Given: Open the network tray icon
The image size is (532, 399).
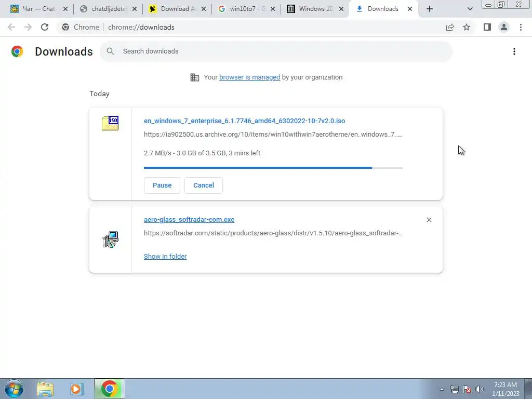Looking at the screenshot, I should pyautogui.click(x=455, y=389).
